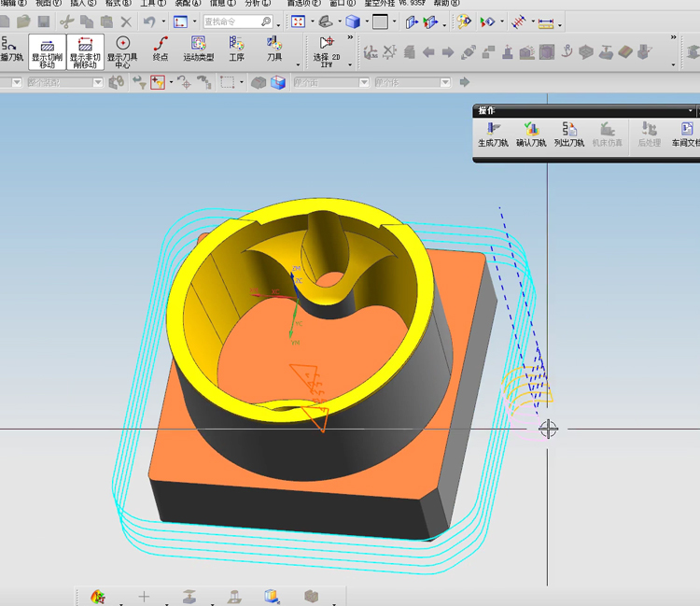Click 显示刀具中心 show tool center icon
Screen dimensions: 700x606
tap(122, 43)
